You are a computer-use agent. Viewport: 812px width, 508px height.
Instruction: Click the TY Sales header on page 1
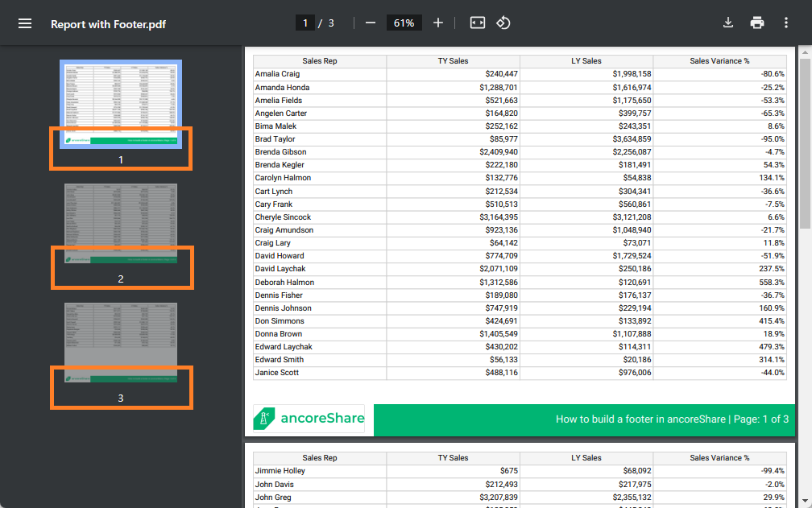point(453,61)
